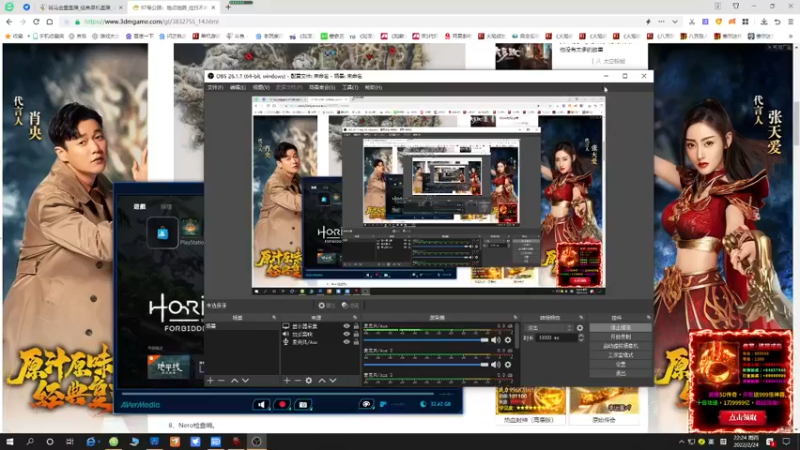Open settings gear of the first mixer channel
The height and width of the screenshot is (450, 800).
pos(508,340)
